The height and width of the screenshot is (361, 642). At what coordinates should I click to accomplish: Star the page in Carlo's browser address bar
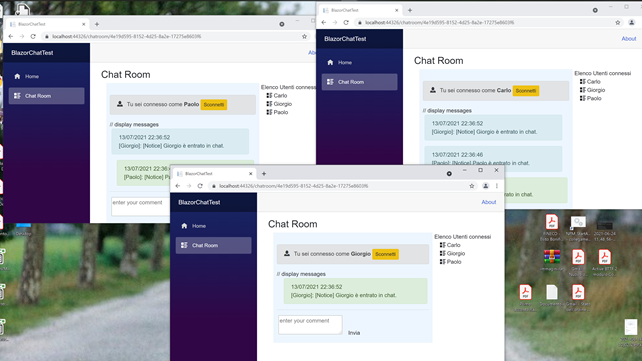(618, 23)
